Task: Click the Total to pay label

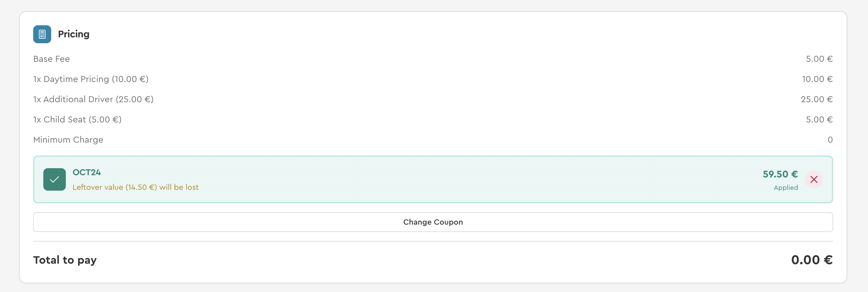Action: (65, 260)
